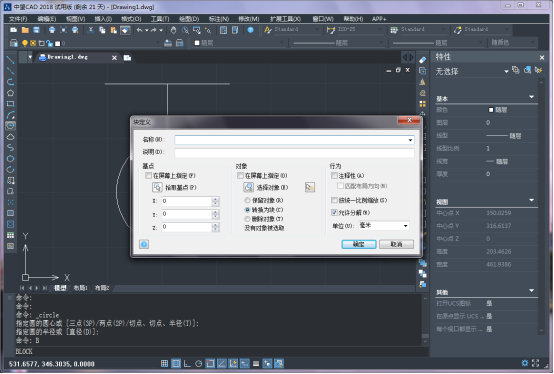554x374 pixels.
Task: Open properties panel selection dropdown
Action: click(506, 71)
